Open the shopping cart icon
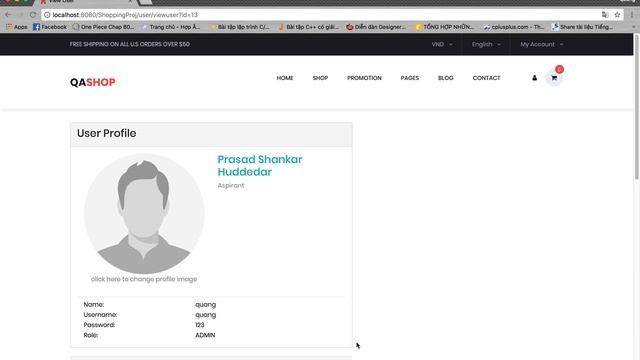 pyautogui.click(x=554, y=78)
